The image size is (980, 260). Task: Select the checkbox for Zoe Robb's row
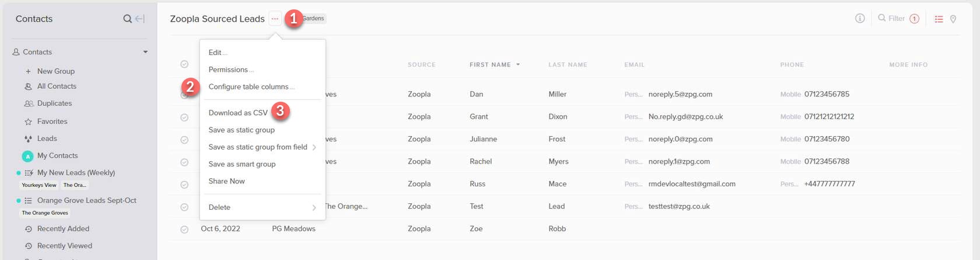pyautogui.click(x=184, y=230)
